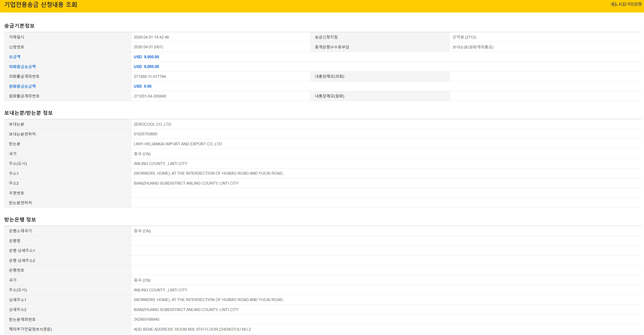644x335 pixels.
Task: Select the 외화출금계좌번호 271268-11-017794 value
Action: pyautogui.click(x=150, y=77)
